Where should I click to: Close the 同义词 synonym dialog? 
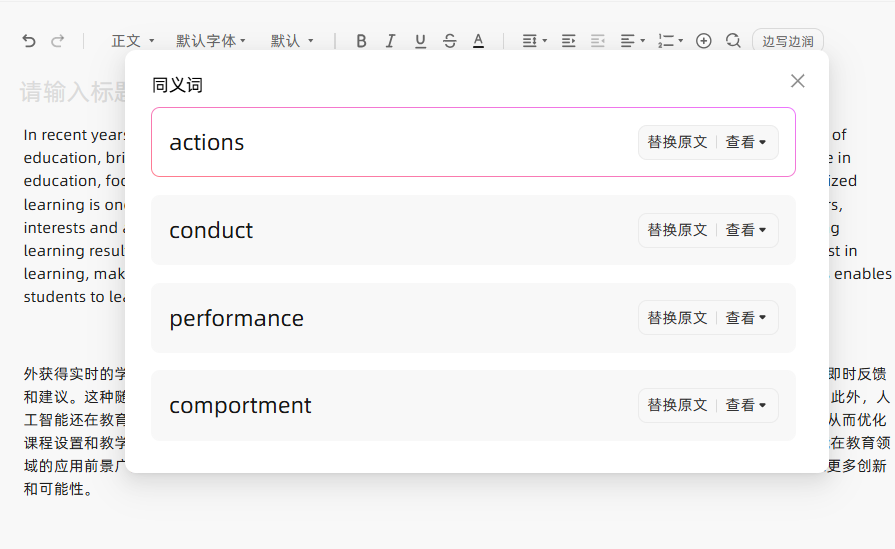click(x=797, y=81)
